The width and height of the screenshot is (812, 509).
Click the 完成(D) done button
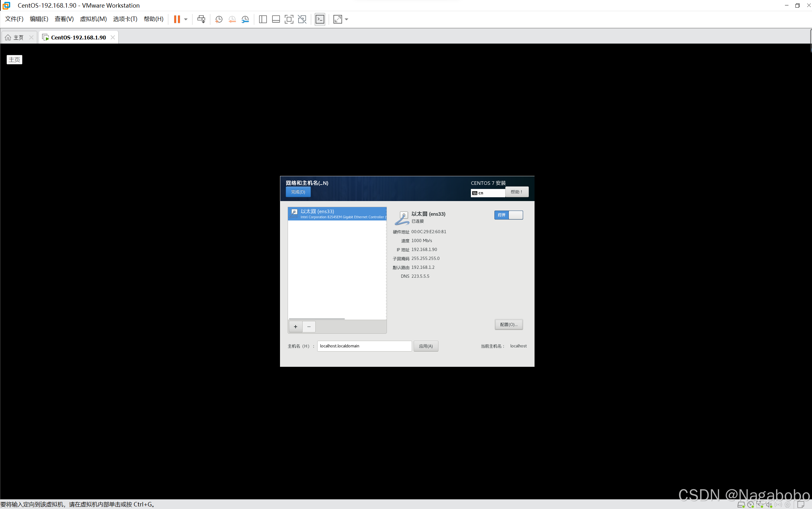pyautogui.click(x=298, y=192)
